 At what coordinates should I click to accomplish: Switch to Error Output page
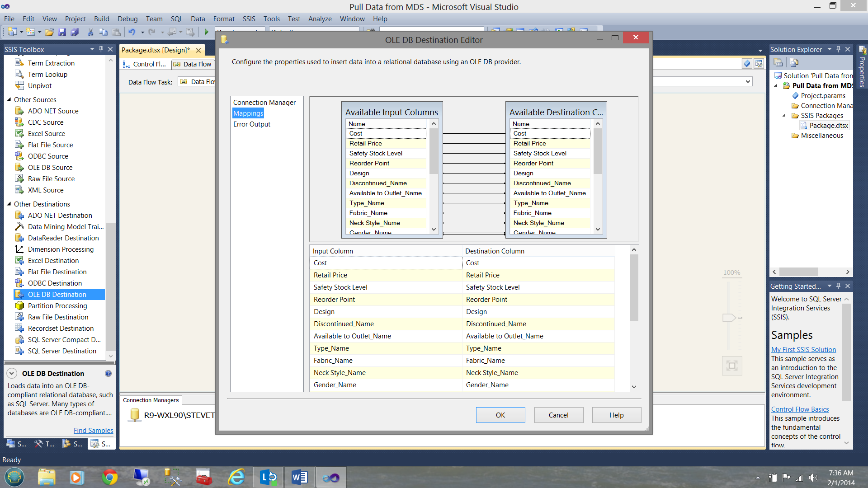pos(252,124)
